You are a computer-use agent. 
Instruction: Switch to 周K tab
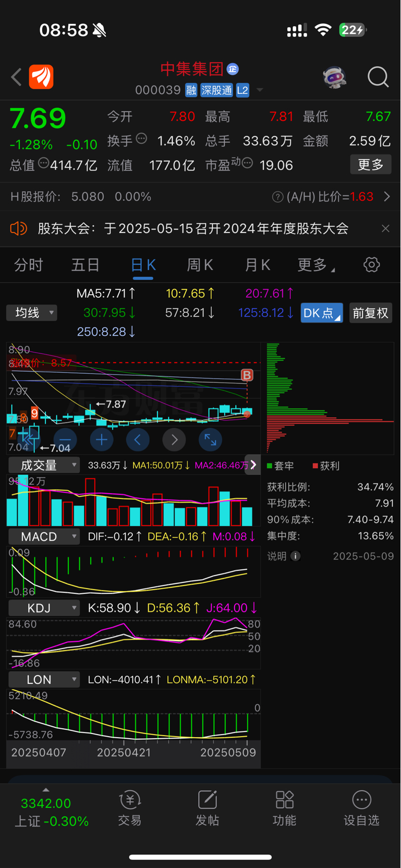(x=200, y=265)
